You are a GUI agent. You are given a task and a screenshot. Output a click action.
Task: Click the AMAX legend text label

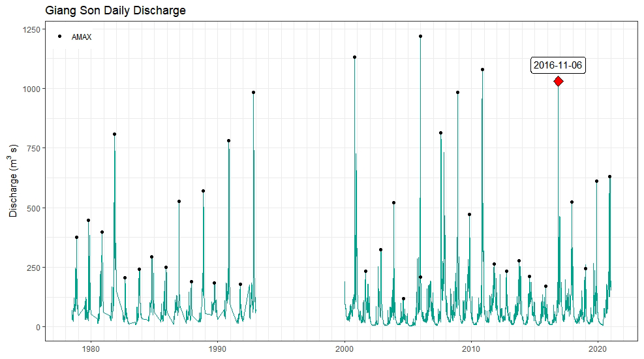click(x=81, y=37)
